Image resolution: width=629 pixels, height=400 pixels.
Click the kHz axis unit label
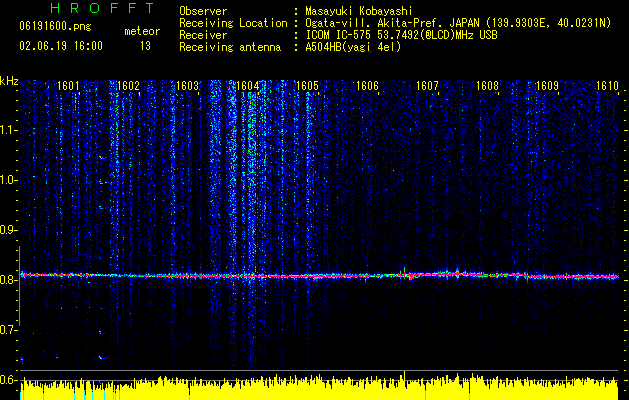(x=9, y=80)
